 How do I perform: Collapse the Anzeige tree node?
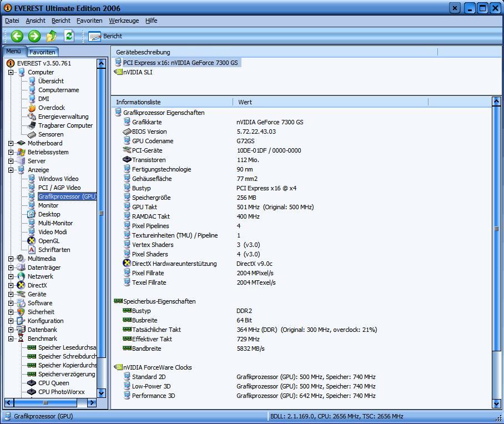11,170
